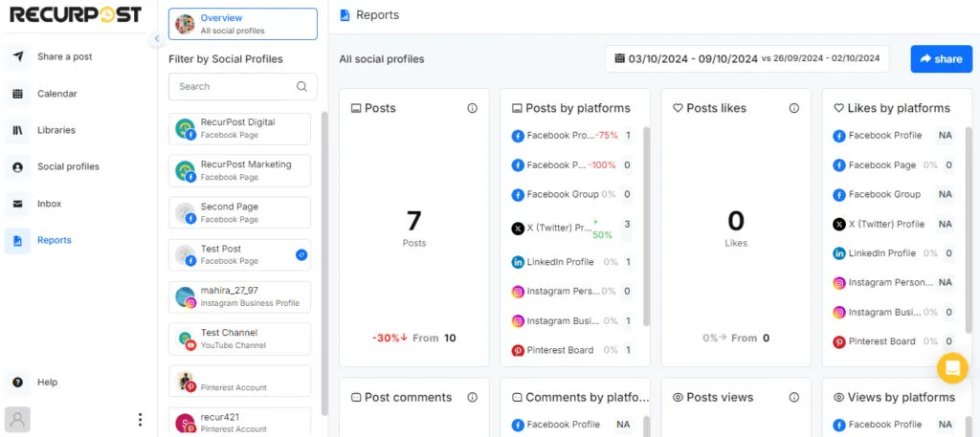Click the info icon on Post comments card
Screen dimensions: 980x437
(473, 397)
